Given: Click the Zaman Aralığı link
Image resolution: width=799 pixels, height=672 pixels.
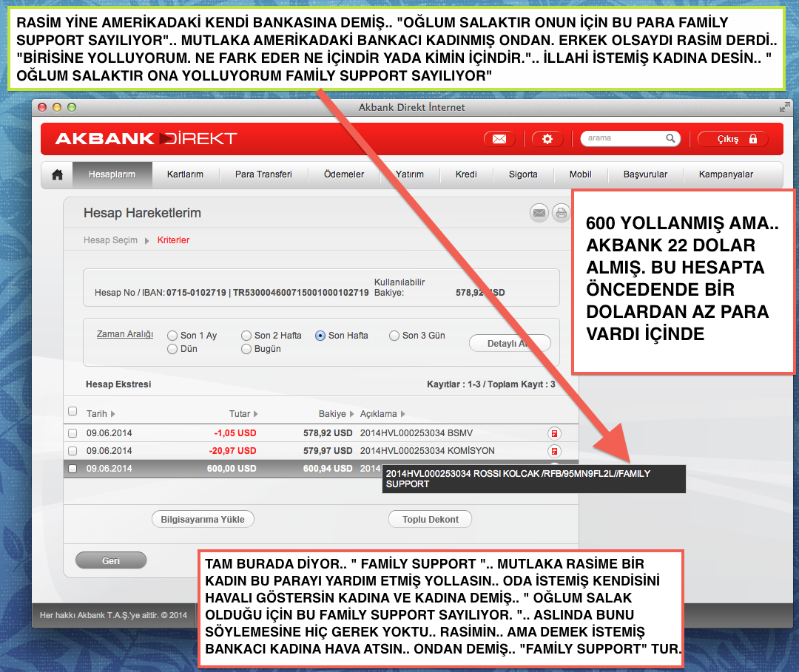Looking at the screenshot, I should 125,334.
